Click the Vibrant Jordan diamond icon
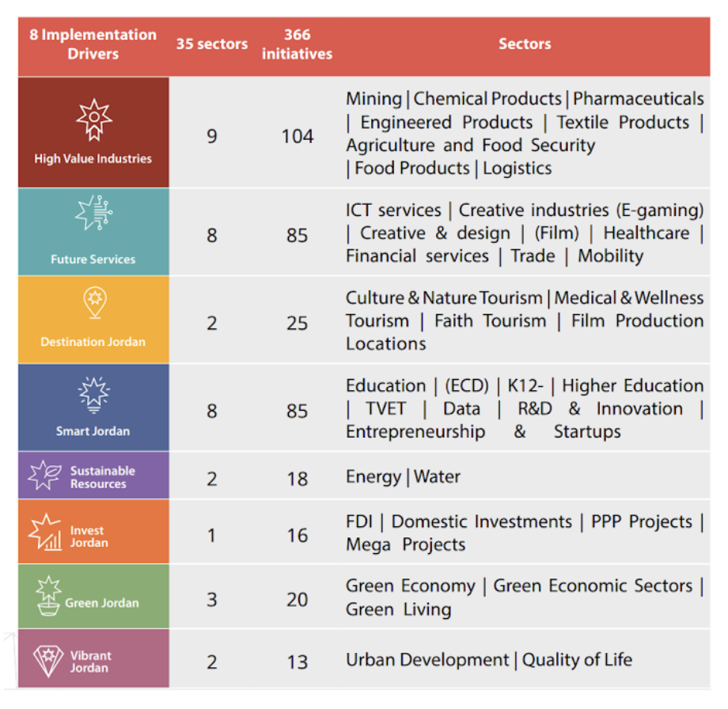Image resolution: width=728 pixels, height=709 pixels. pyautogui.click(x=47, y=661)
